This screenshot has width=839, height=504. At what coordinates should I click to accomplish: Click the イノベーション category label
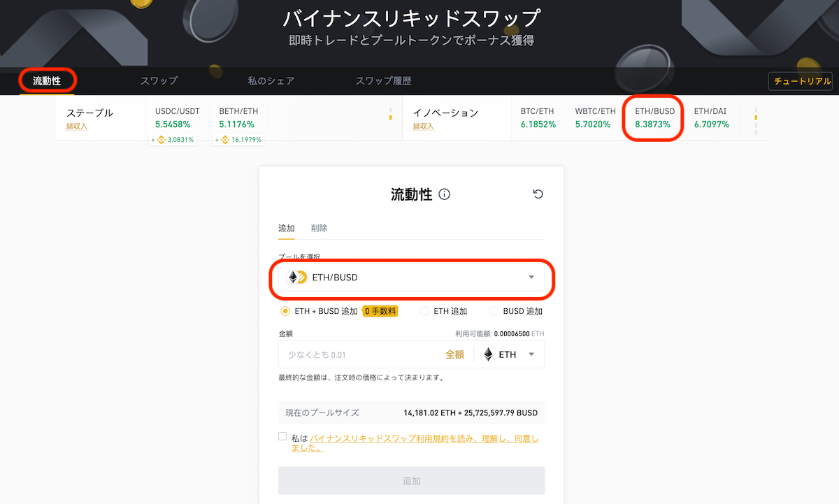point(445,113)
